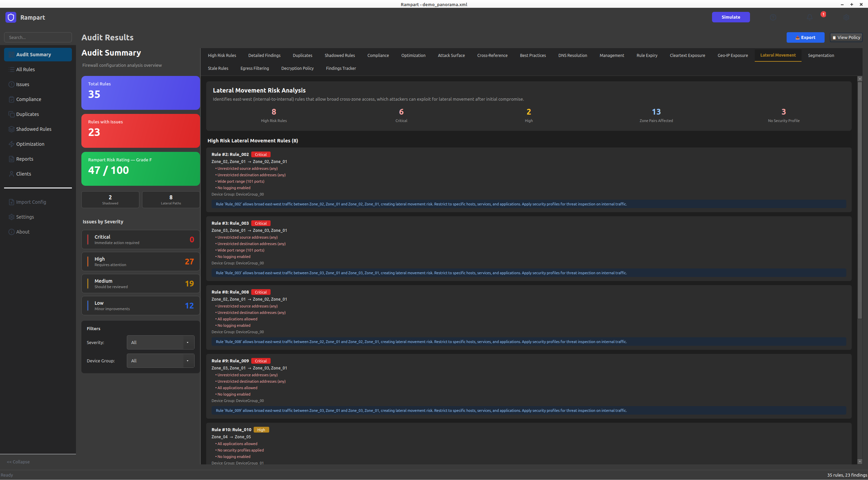
Task: Click the notifications bell icon
Action: pos(810,17)
